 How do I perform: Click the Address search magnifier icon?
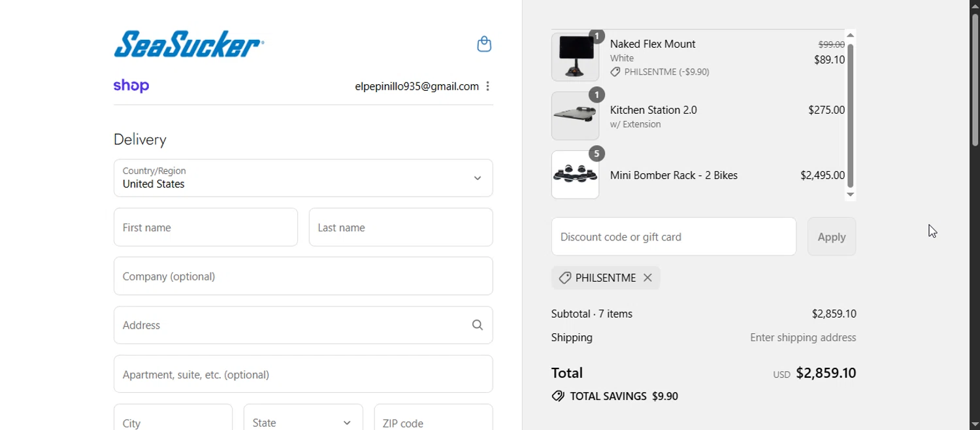[478, 325]
